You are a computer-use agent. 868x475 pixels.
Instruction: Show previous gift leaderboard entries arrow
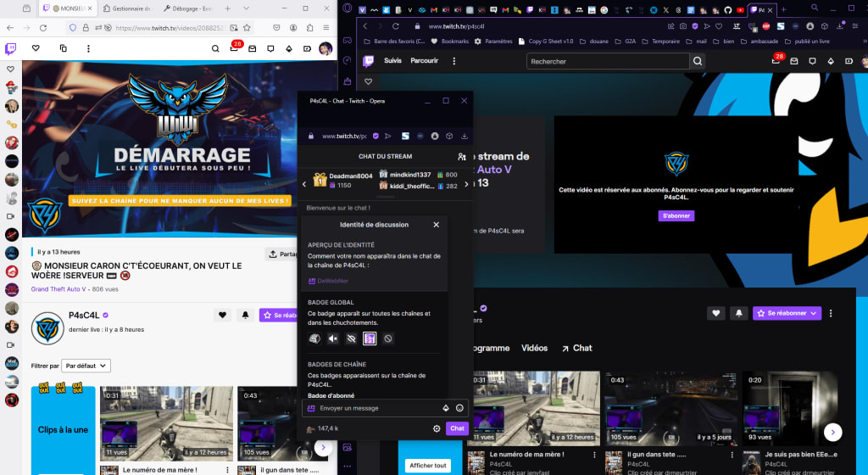(304, 184)
